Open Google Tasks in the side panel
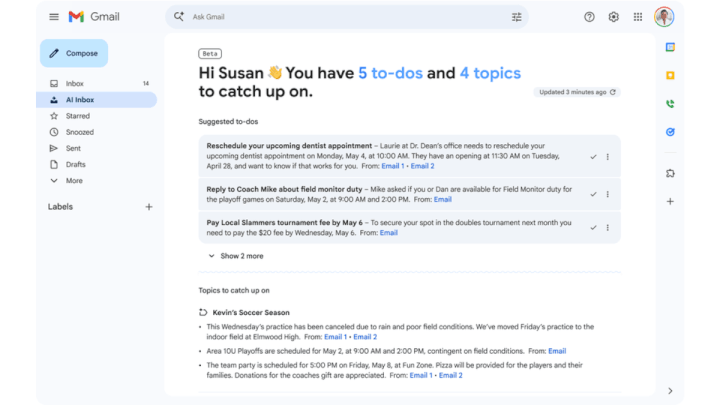The width and height of the screenshot is (720, 405). click(x=670, y=132)
